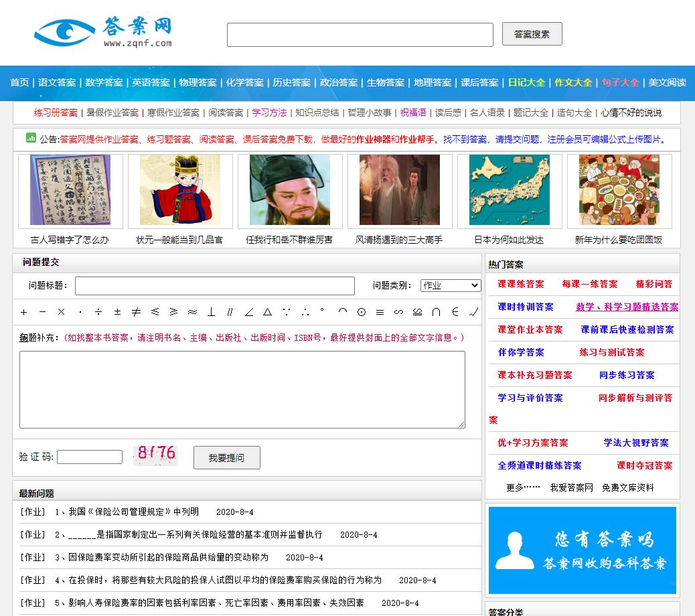
Task: Submit a question via 我要提问 button
Action: pyautogui.click(x=226, y=457)
